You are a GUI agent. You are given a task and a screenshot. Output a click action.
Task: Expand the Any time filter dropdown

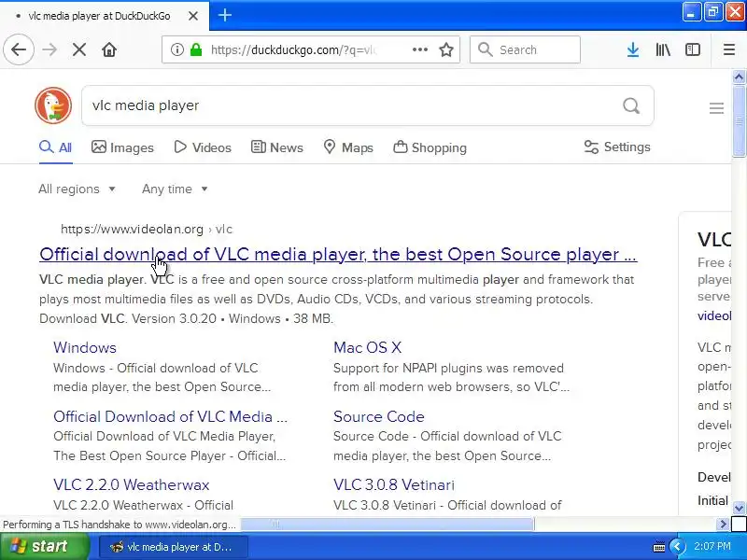click(x=175, y=189)
